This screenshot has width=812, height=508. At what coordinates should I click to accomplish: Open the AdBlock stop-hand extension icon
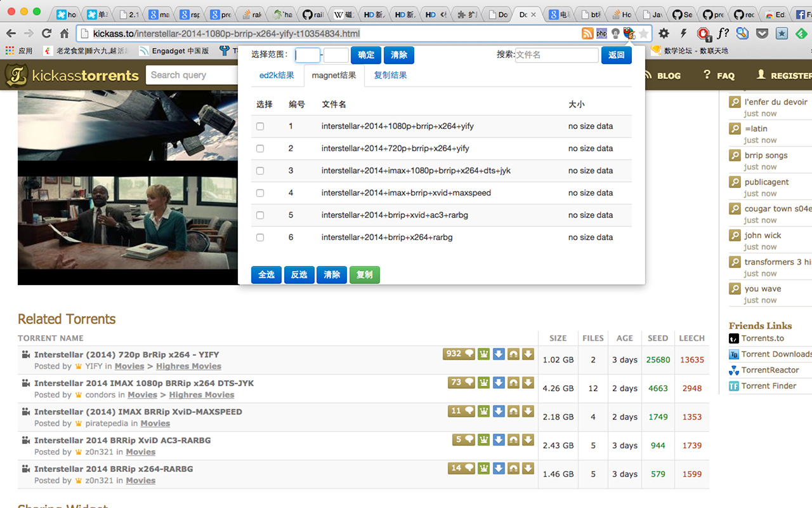(703, 34)
